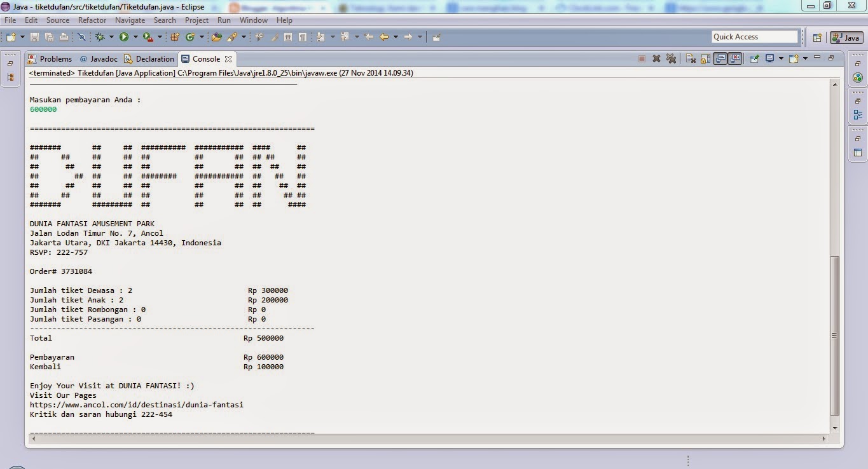Viewport: 868px width, 469px height.
Task: Open the Debug configurations dropdown
Action: (111, 37)
